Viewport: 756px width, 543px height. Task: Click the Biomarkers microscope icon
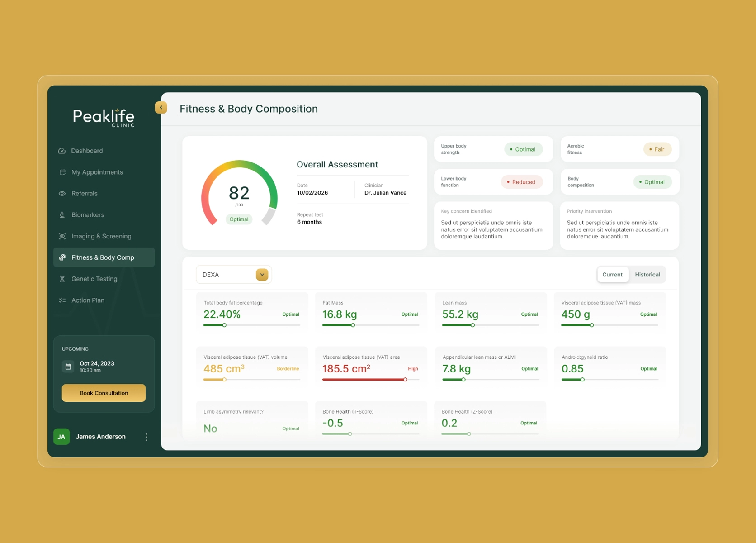62,215
